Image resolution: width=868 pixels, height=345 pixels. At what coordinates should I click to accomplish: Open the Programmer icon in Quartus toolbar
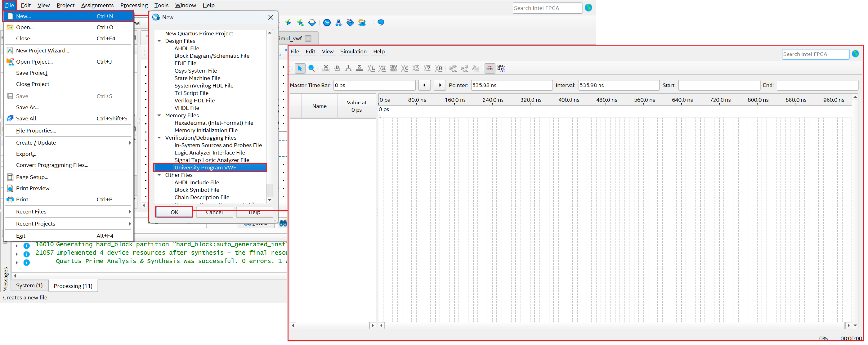point(350,23)
